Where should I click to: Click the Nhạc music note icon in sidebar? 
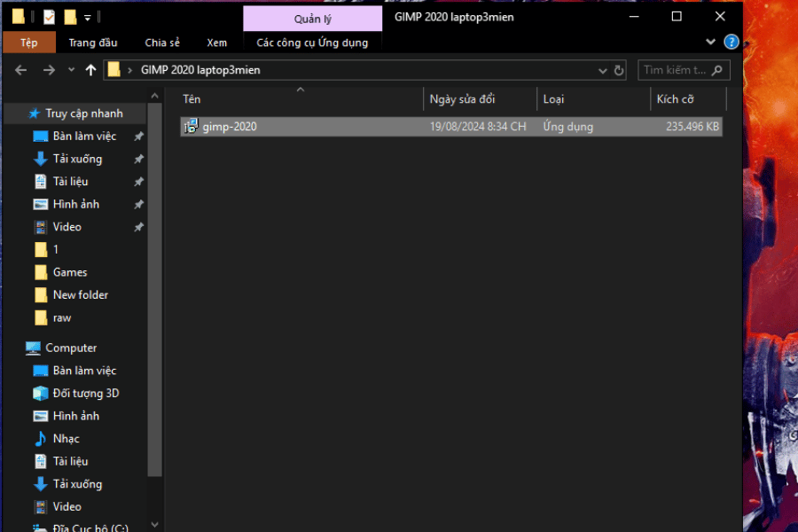click(x=40, y=439)
